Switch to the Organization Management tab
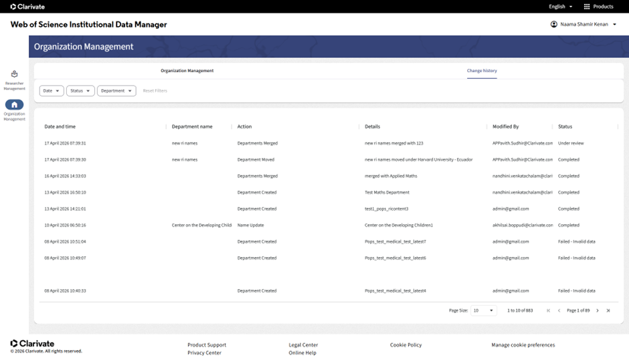The width and height of the screenshot is (629, 364). [187, 71]
